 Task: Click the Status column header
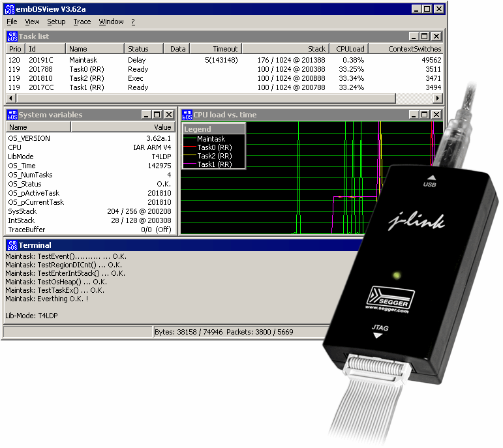pos(144,49)
